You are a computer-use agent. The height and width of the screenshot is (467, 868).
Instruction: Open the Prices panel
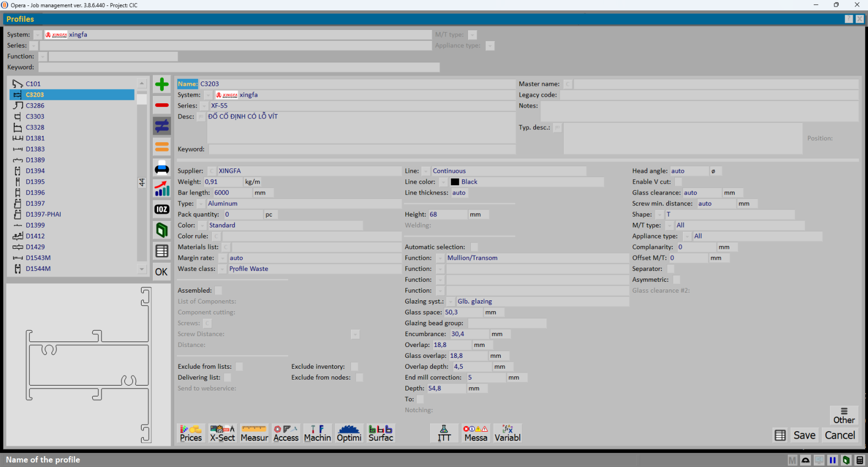191,433
